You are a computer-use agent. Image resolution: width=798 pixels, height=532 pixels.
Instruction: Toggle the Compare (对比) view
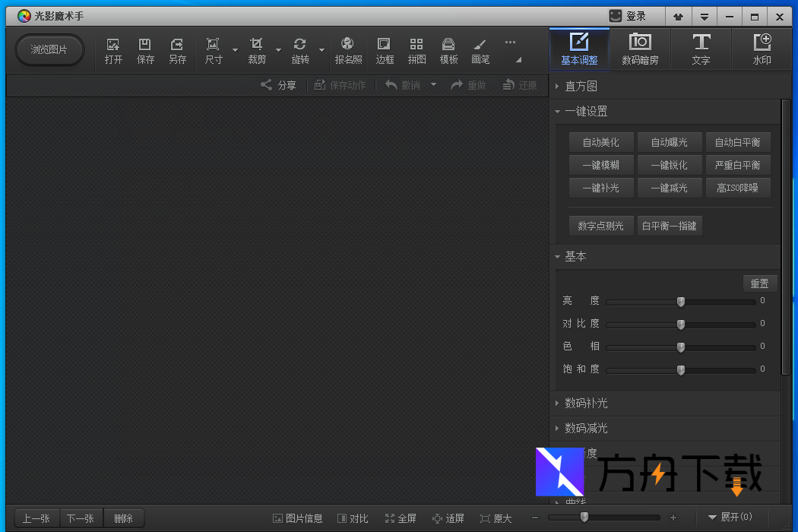tap(353, 518)
